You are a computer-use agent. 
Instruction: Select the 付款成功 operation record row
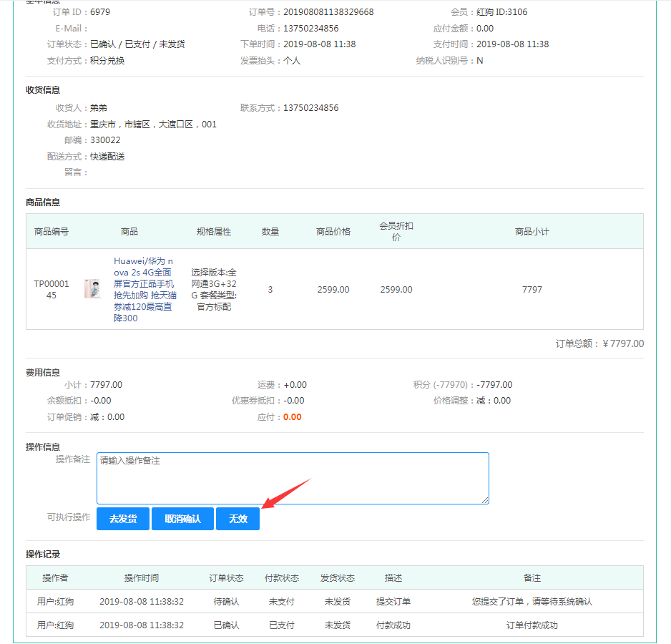click(334, 625)
